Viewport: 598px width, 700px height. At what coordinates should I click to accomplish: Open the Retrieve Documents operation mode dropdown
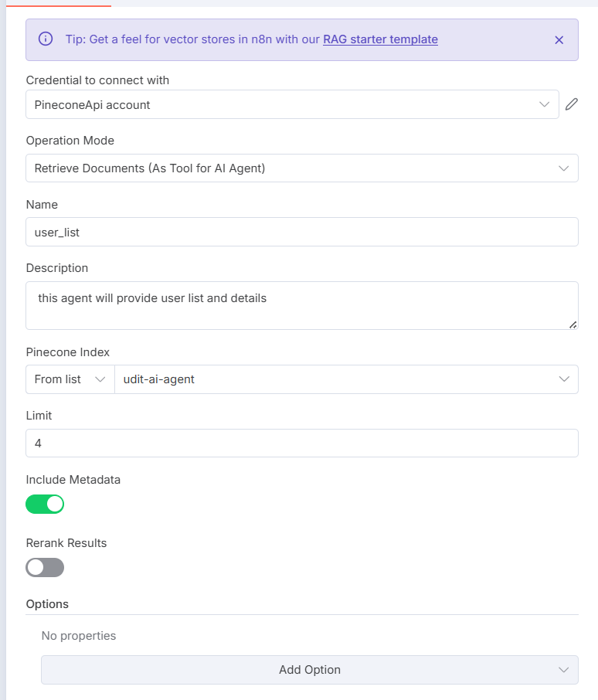[x=294, y=168]
